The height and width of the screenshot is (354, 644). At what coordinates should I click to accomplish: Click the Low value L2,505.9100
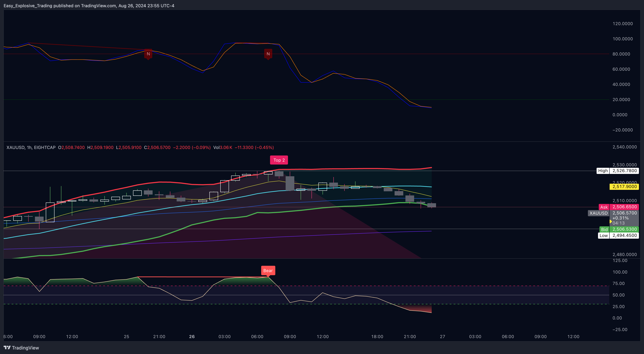point(129,148)
